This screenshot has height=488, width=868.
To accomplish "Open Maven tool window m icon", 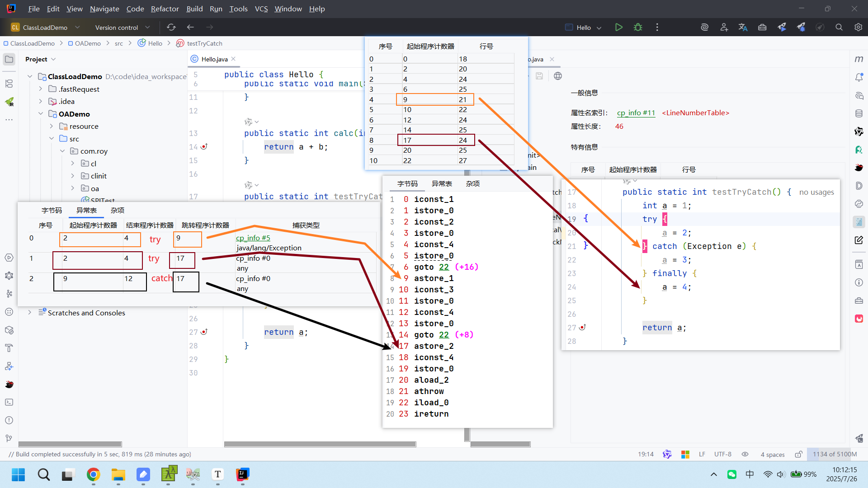I will pyautogui.click(x=859, y=59).
